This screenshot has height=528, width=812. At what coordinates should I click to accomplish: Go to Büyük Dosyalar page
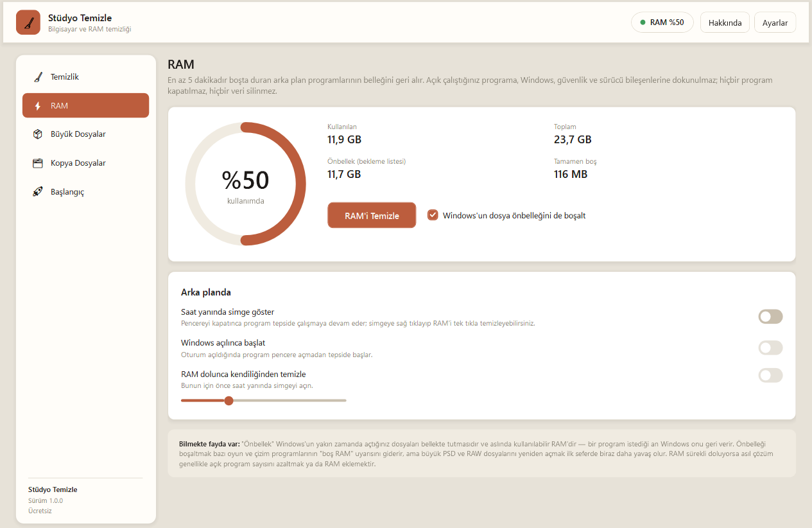(x=85, y=134)
